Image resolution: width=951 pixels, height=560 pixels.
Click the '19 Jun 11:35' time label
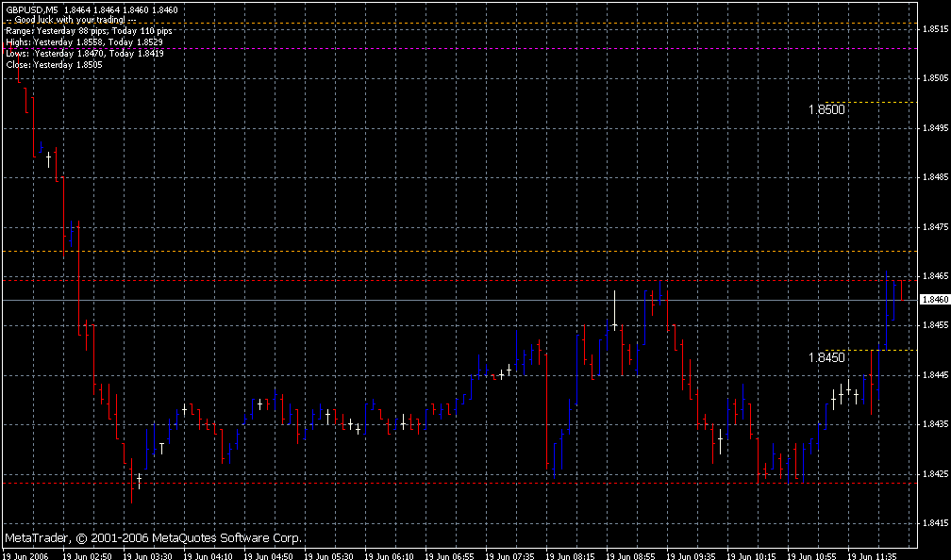(872, 556)
